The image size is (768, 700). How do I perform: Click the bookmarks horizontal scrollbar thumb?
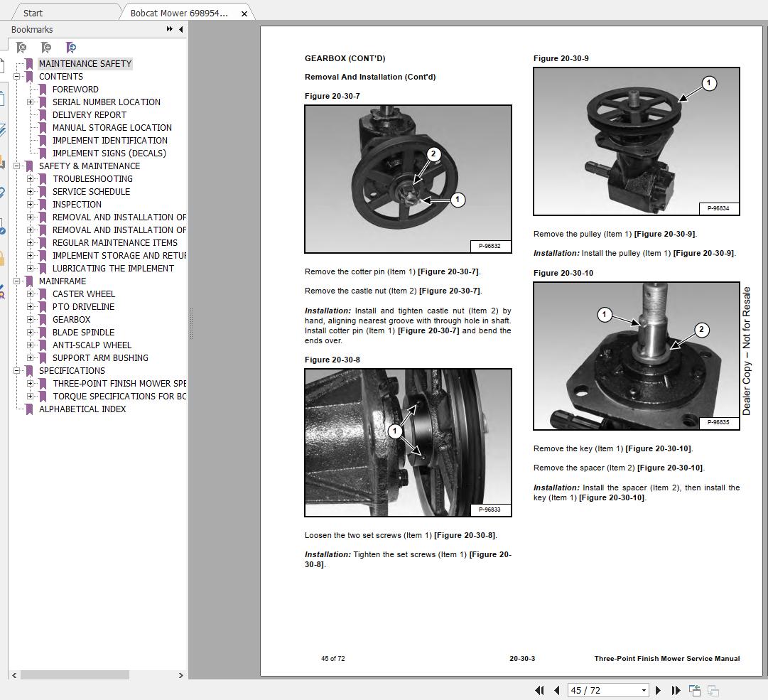click(75, 675)
